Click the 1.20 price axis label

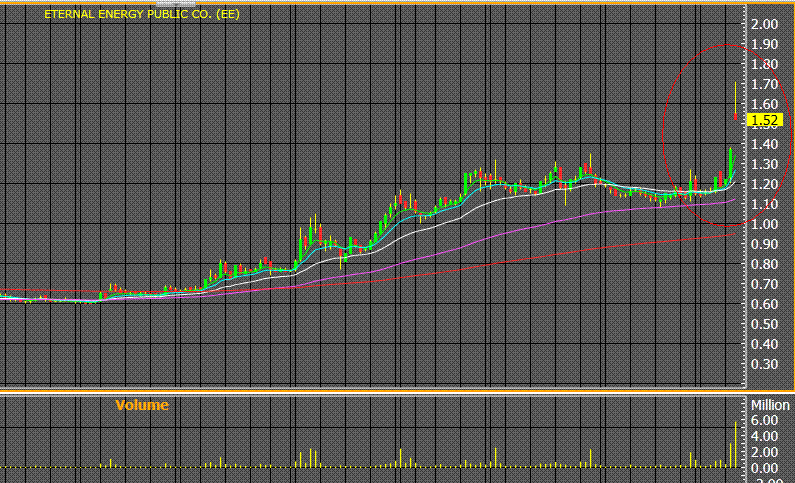(765, 184)
